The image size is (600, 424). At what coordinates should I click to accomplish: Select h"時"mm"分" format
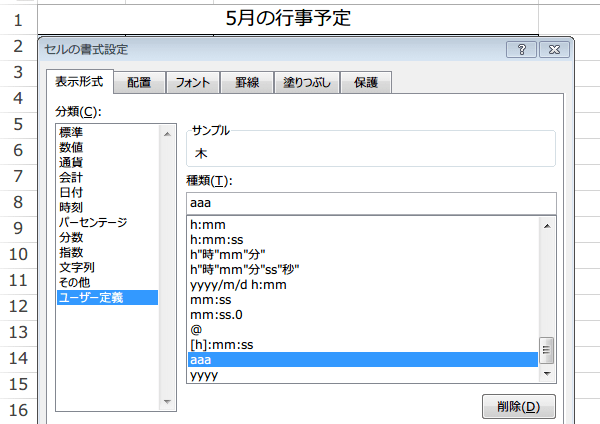[363, 254]
